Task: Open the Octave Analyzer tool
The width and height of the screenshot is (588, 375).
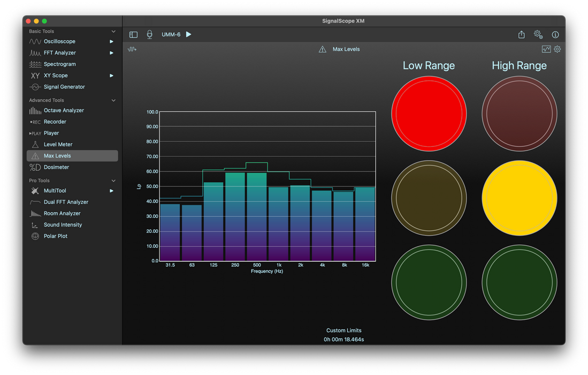Action: 64,110
